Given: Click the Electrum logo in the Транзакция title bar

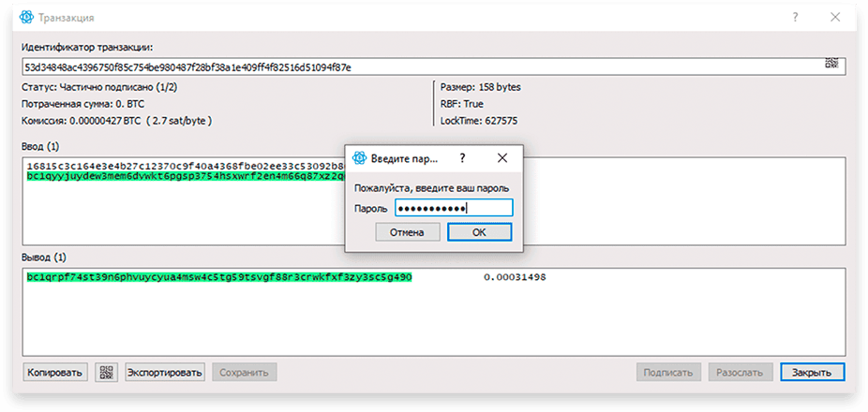Looking at the screenshot, I should pyautogui.click(x=26, y=17).
